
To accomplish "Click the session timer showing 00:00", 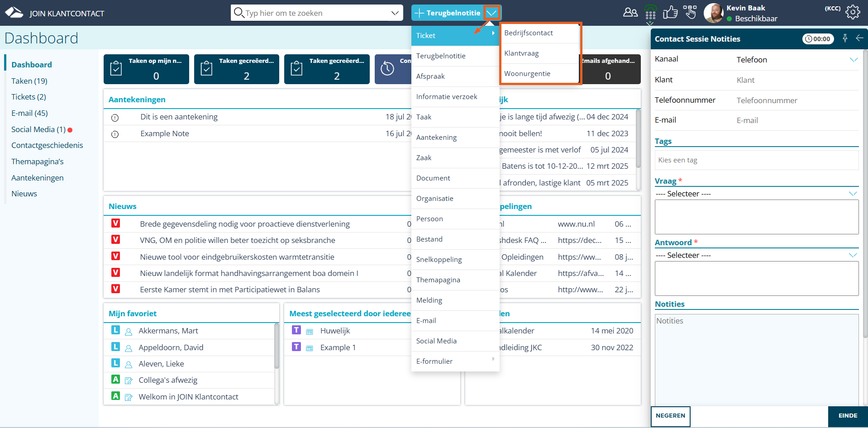I will tap(818, 39).
